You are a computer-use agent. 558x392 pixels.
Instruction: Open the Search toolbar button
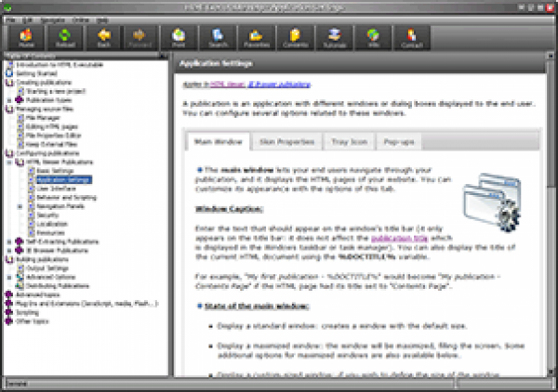[218, 38]
